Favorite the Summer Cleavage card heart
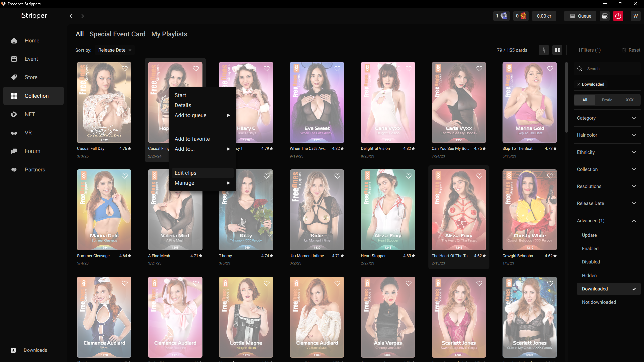 [125, 176]
